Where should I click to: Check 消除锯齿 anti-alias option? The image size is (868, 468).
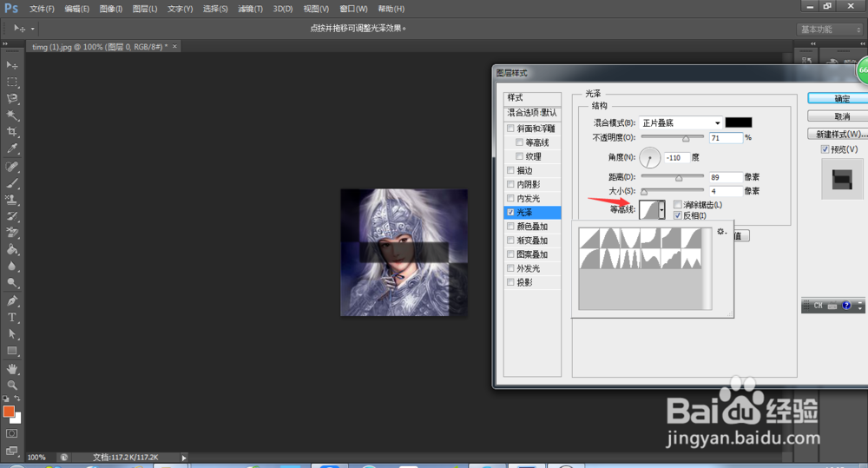(x=678, y=205)
